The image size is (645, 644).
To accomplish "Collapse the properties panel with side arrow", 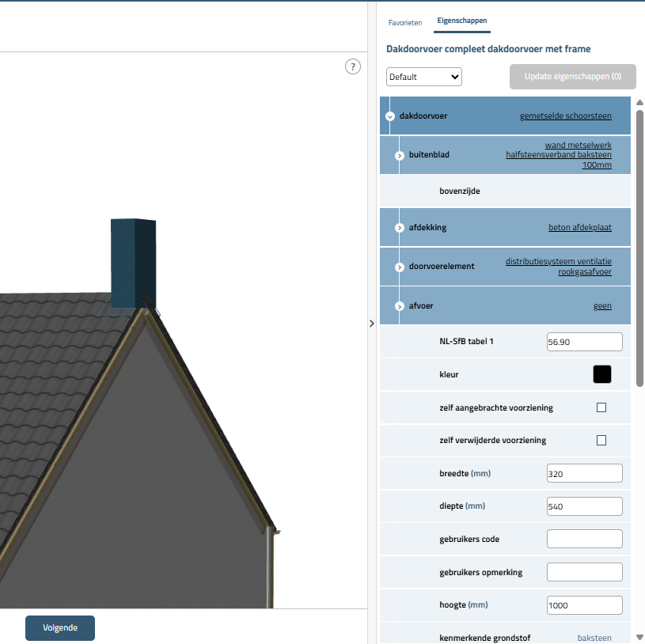I will point(372,323).
